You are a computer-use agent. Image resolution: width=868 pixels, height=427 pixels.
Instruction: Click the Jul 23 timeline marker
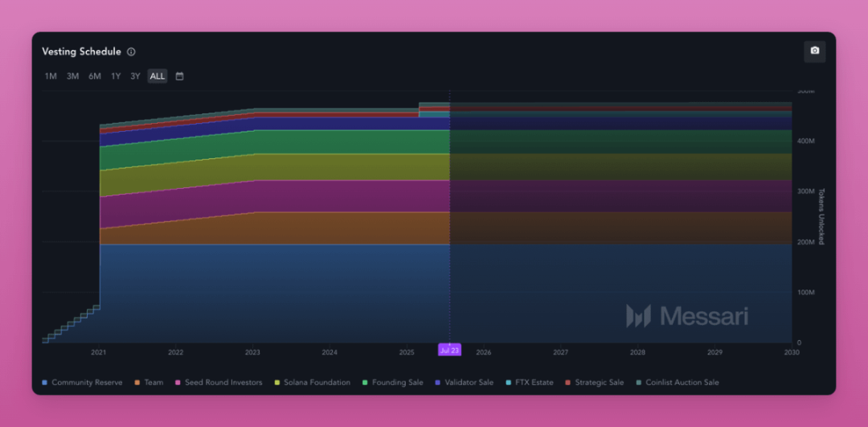pos(449,350)
